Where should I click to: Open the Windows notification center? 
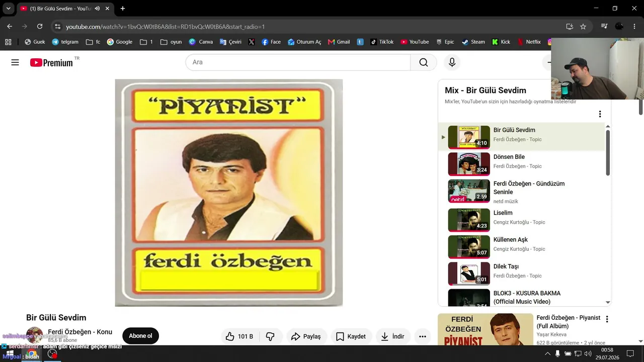630,354
